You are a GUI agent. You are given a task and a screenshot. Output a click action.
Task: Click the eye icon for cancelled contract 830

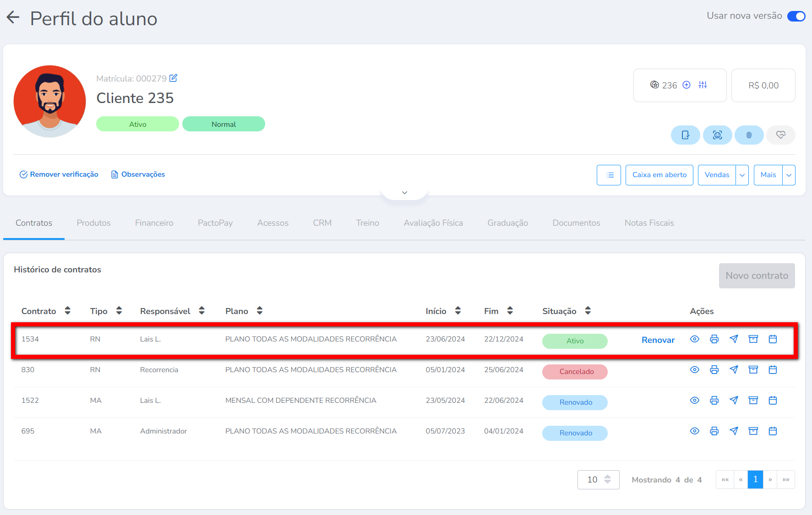point(694,370)
